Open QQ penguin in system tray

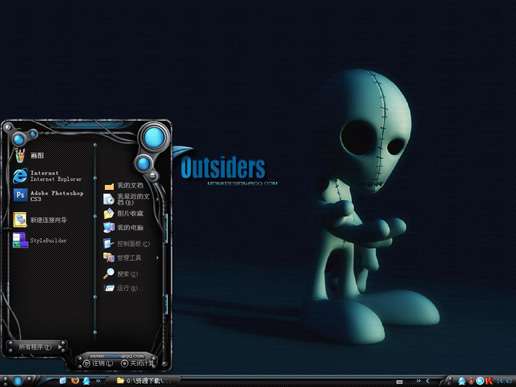pos(462,381)
